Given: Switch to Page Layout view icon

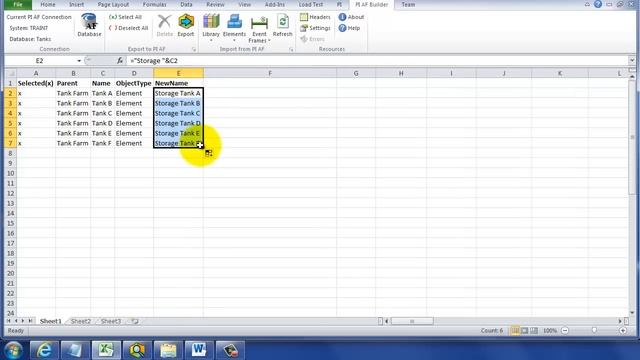Looking at the screenshot, I should pos(524,331).
